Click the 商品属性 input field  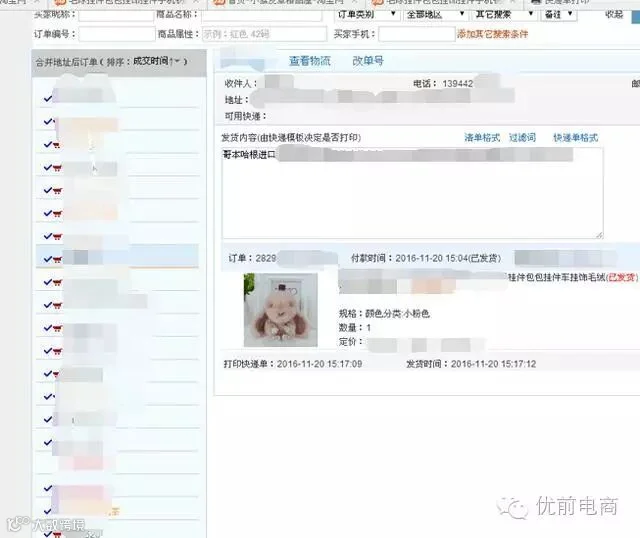[264, 34]
